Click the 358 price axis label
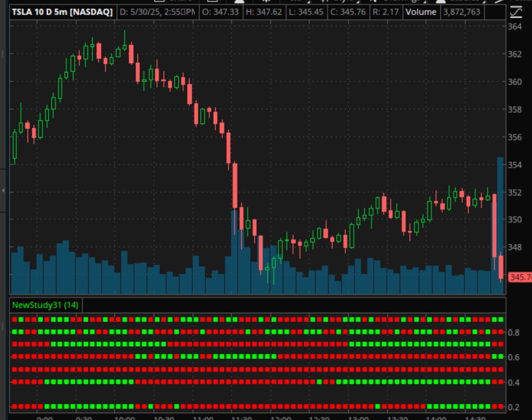The height and width of the screenshot is (420, 532). 515,109
